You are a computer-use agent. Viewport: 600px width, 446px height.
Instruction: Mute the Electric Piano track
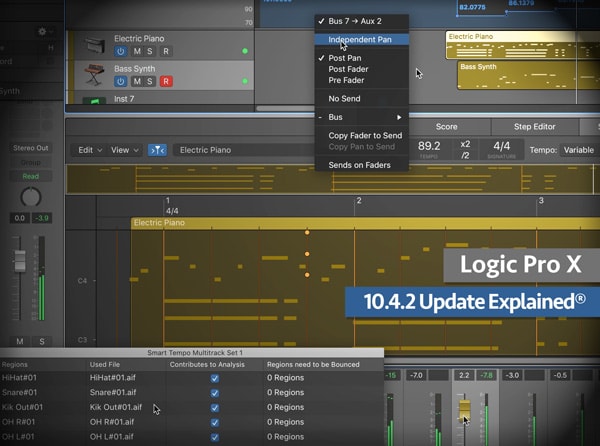137,51
